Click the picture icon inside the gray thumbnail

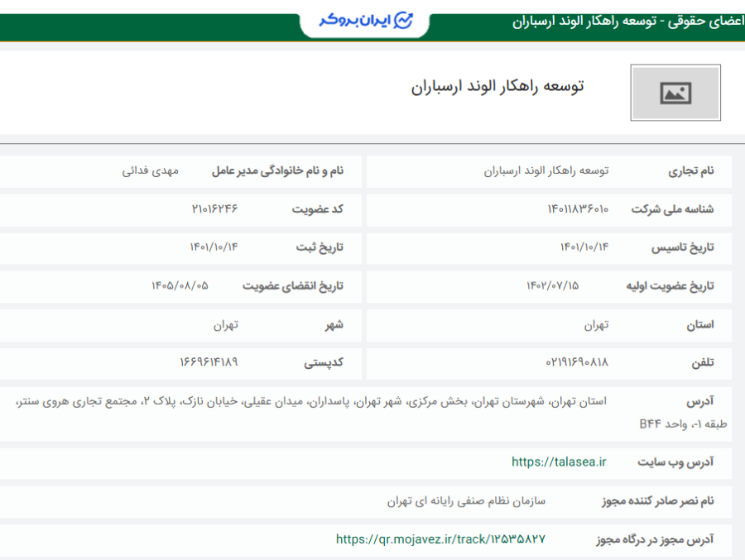tap(675, 92)
